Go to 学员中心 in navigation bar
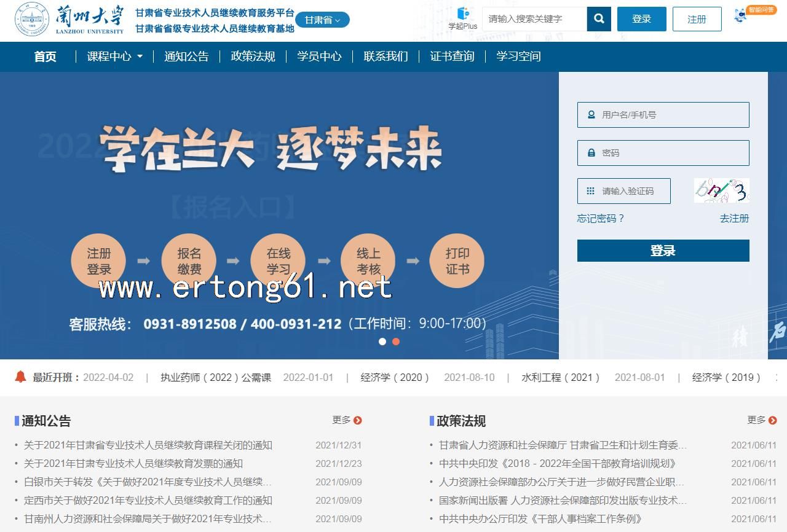Image resolution: width=787 pixels, height=532 pixels. click(319, 57)
